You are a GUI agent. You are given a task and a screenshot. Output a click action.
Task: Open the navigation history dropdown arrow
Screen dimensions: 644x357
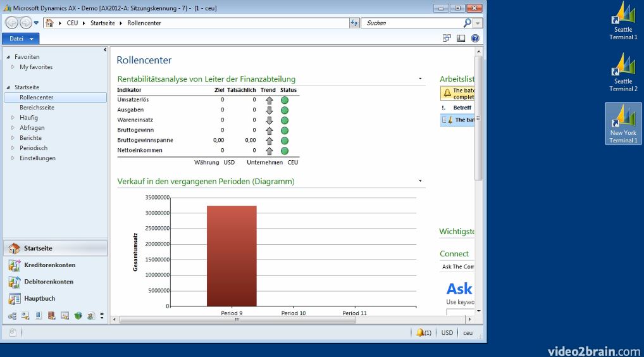point(36,23)
